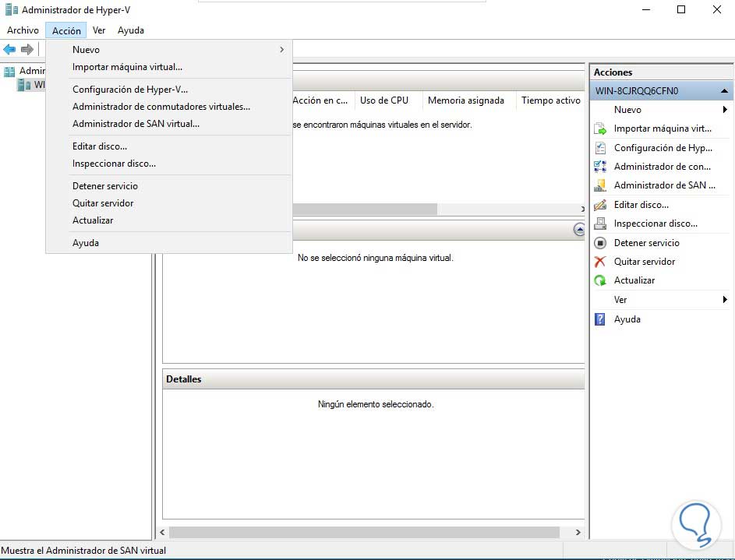Open the Nuevo submenu in Acción menu
This screenshot has height=560, width=735.
(x=169, y=50)
